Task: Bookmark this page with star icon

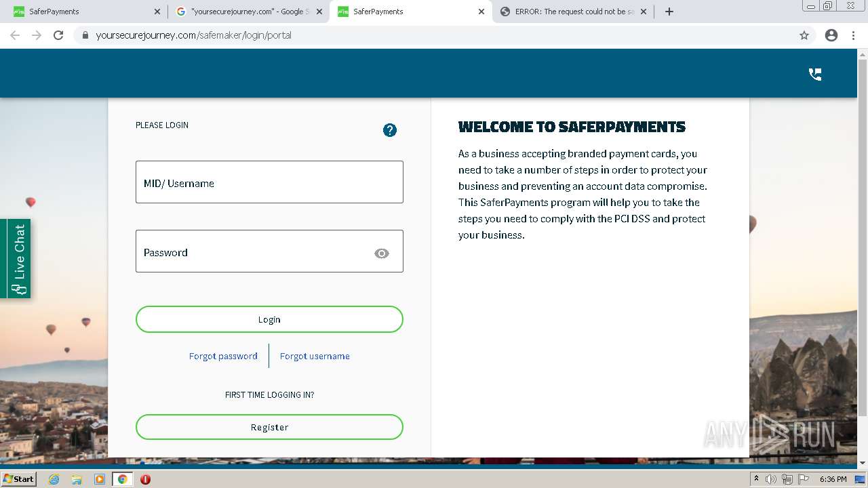Action: tap(804, 35)
